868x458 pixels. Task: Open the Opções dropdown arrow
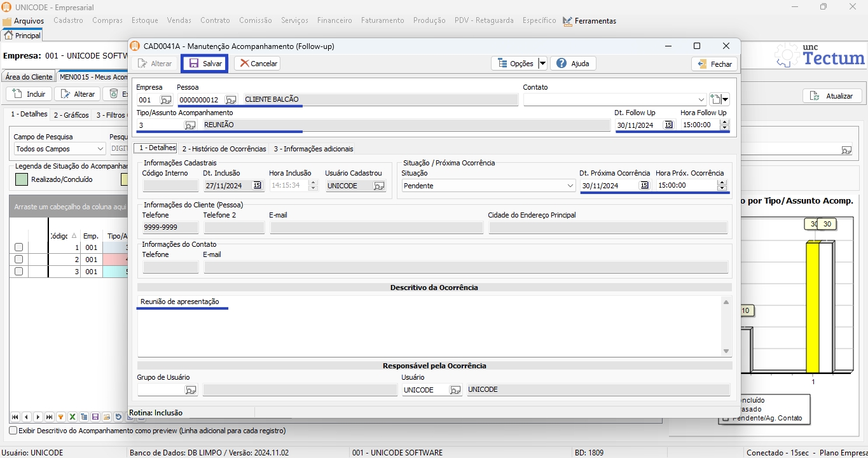(x=542, y=64)
